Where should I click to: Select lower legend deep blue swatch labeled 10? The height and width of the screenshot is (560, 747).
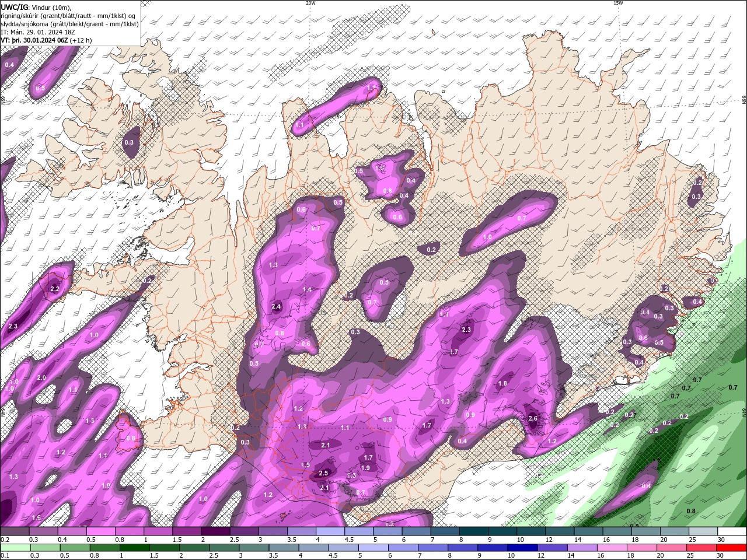(521, 548)
